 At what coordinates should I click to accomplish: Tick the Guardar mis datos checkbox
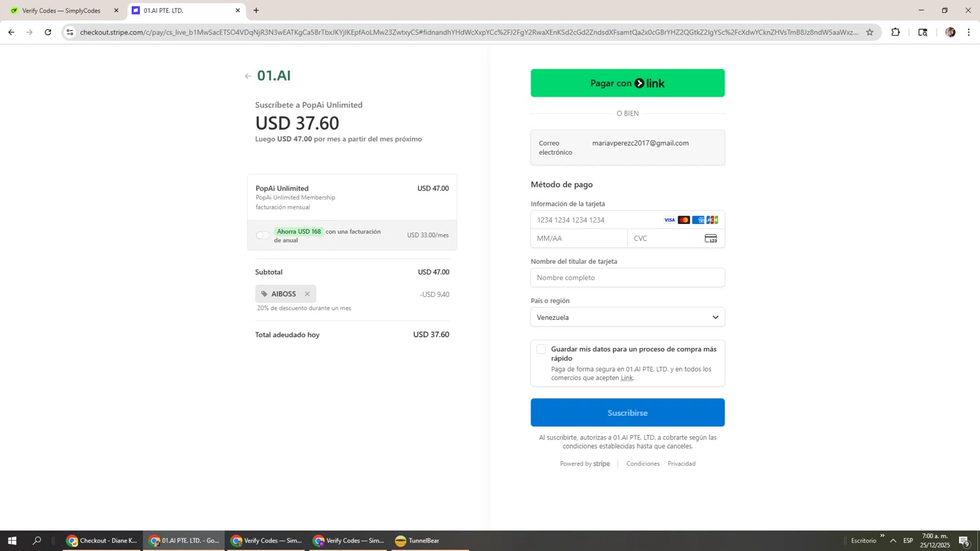click(541, 349)
